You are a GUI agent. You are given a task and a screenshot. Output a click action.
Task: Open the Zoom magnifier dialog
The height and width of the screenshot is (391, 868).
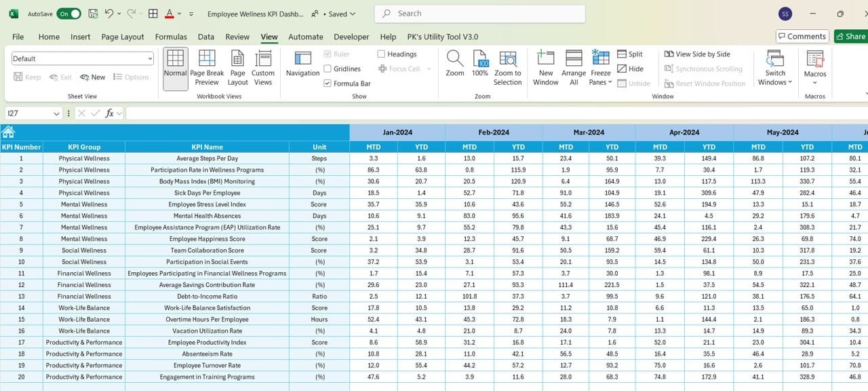click(455, 65)
